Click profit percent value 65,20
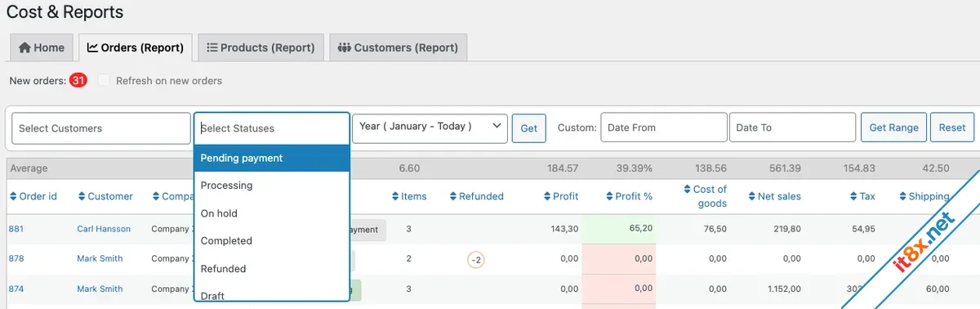The height and width of the screenshot is (309, 980). coord(641,228)
